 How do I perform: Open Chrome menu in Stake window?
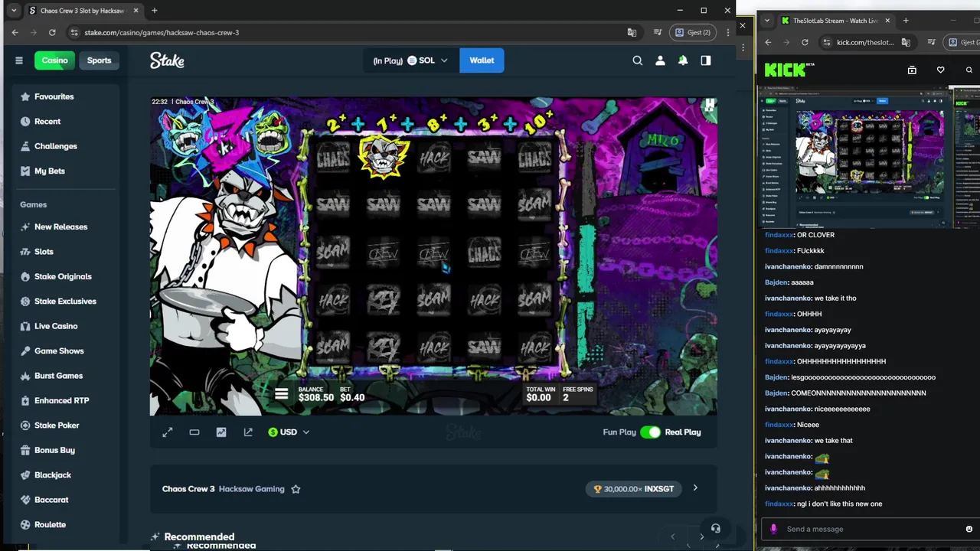pyautogui.click(x=728, y=32)
